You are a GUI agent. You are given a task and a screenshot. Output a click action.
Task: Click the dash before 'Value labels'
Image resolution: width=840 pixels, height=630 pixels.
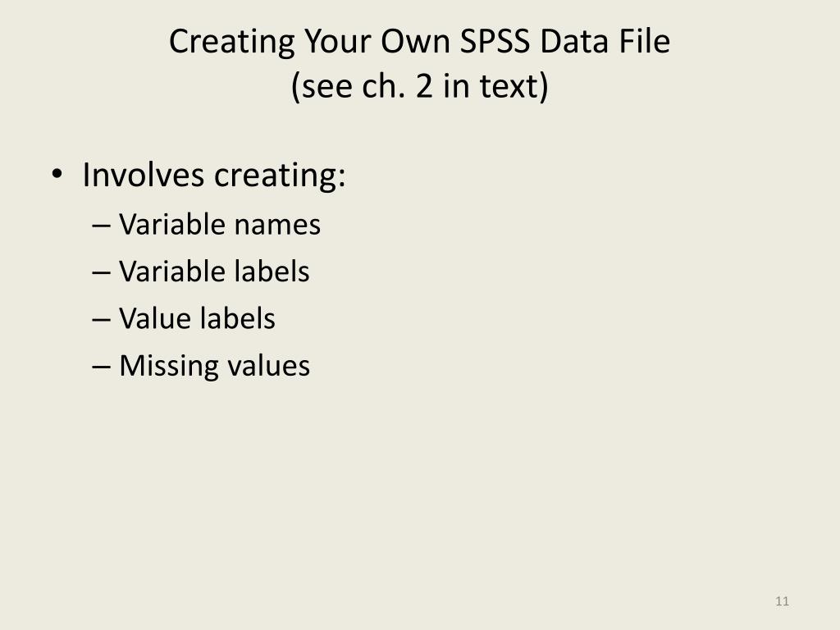[101, 321]
